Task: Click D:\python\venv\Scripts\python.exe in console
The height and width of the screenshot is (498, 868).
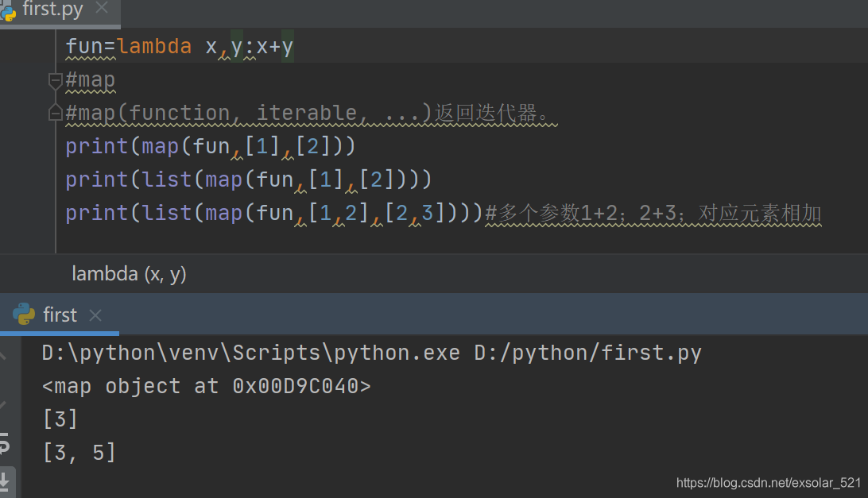Action: [x=250, y=353]
